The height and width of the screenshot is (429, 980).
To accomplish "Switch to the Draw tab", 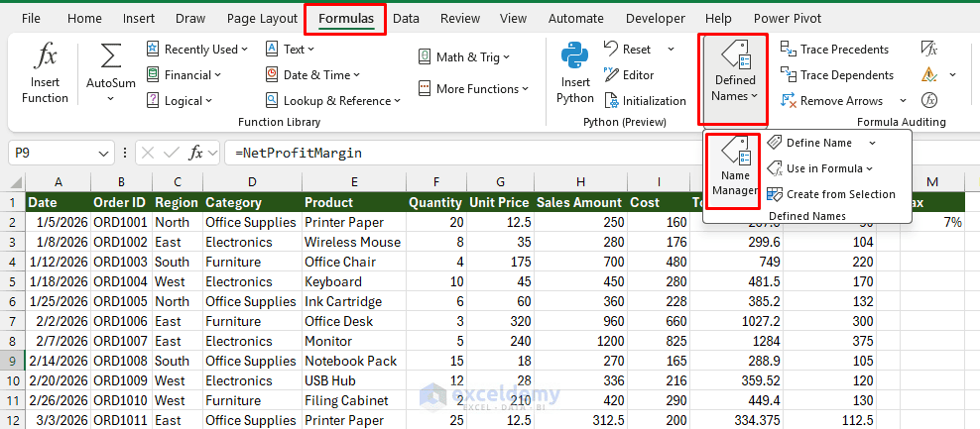I will tap(190, 19).
